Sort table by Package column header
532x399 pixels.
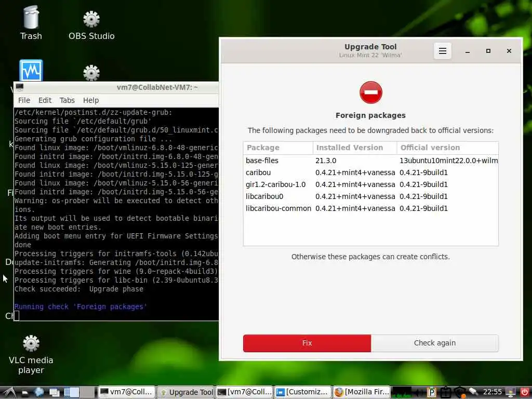click(x=278, y=148)
